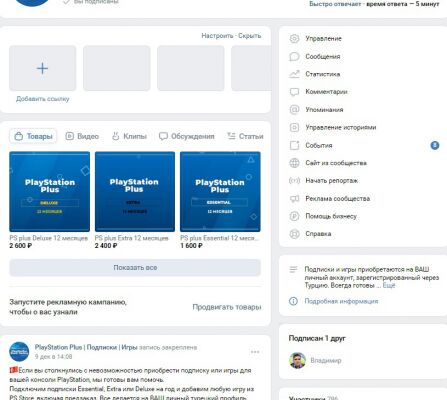Click the third empty link placeholder card
Screen dimensions: 447x400
[x=191, y=68]
